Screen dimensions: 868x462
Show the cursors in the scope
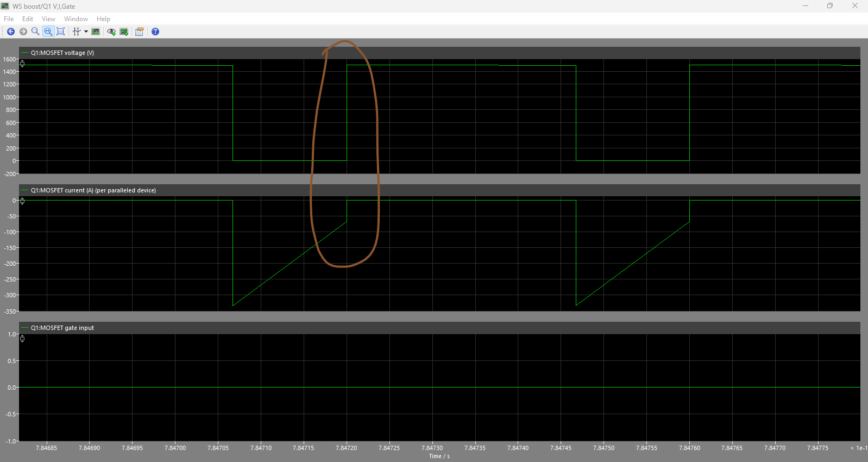point(77,32)
